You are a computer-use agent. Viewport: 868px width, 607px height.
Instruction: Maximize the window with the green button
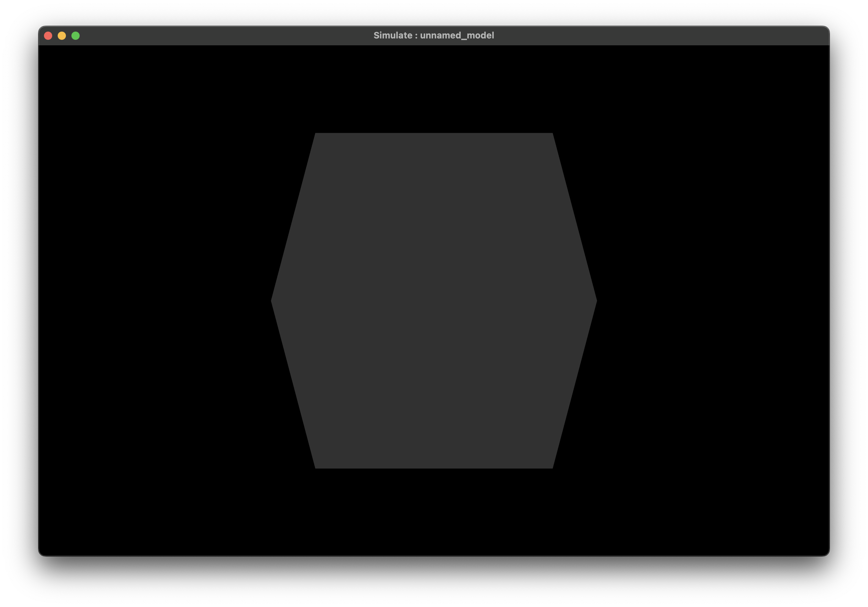click(76, 35)
